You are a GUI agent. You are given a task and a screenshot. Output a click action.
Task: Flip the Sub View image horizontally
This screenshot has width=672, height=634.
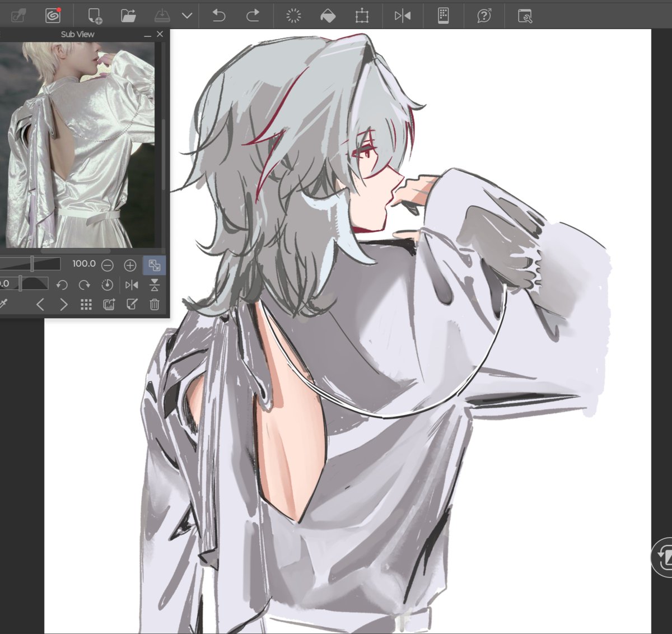coord(132,285)
